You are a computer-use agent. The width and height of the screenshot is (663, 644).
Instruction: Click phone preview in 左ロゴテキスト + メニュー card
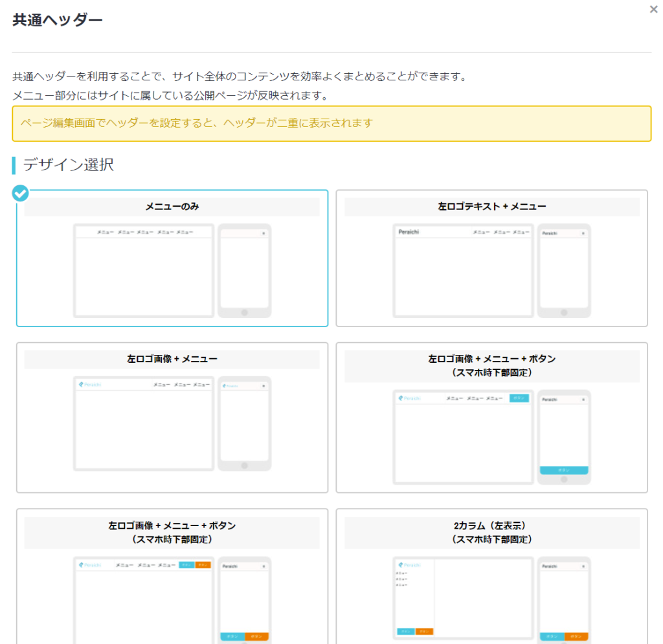pos(564,271)
